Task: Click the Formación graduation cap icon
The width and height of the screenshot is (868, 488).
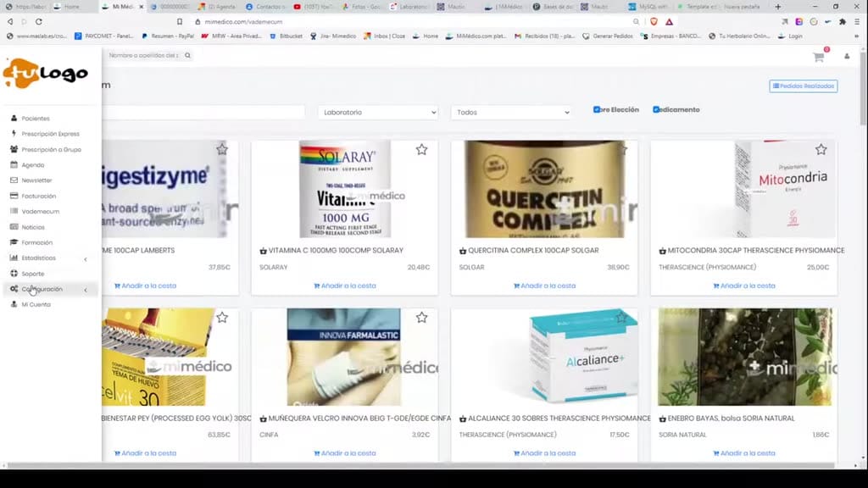Action: pos(14,241)
